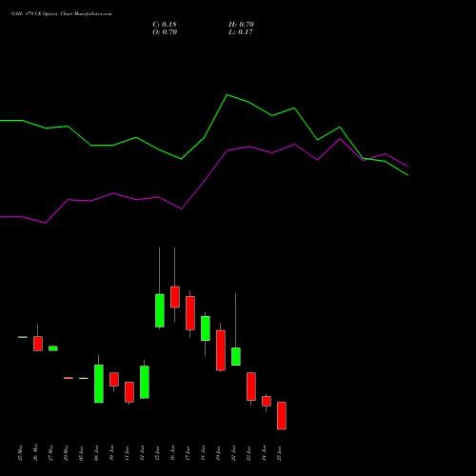Click the green candle for 18 Jun

206,328
